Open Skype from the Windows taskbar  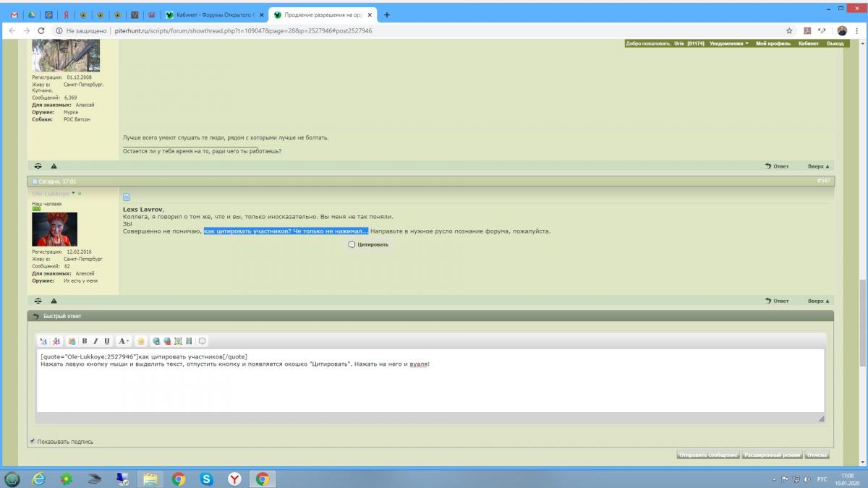tap(206, 479)
